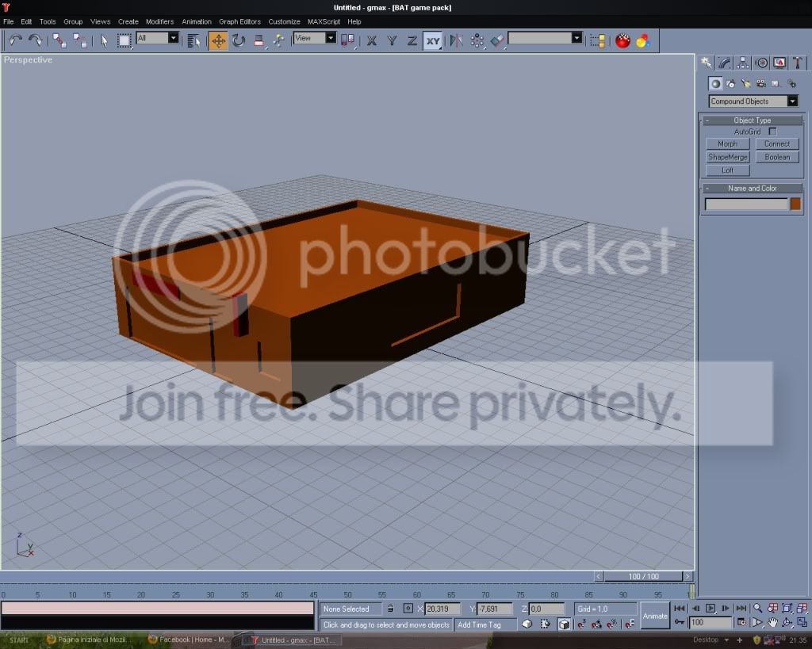Click the Use Pivot Point Center icon
The image size is (812, 649).
pos(348,40)
